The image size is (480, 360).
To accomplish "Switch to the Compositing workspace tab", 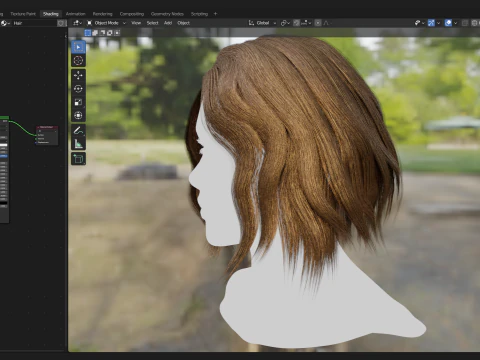I will click(x=132, y=14).
